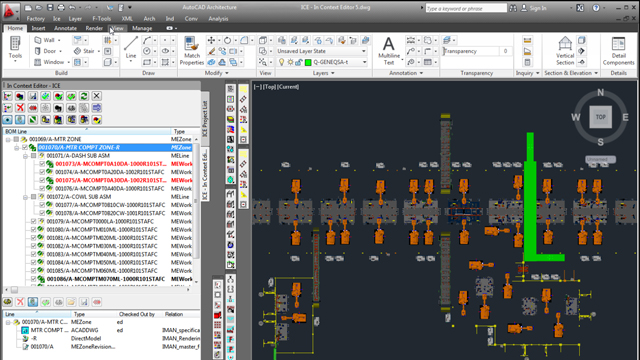Open the Analysis menu

tap(218, 19)
